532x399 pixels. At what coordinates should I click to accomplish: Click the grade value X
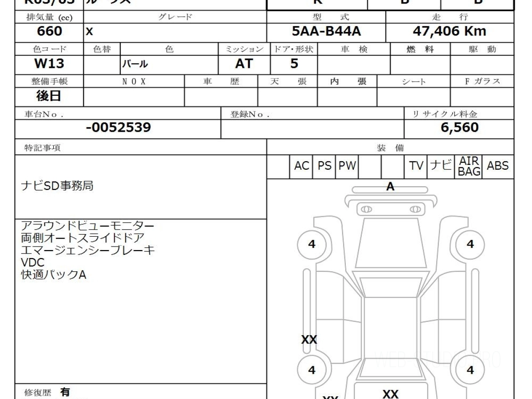point(89,32)
